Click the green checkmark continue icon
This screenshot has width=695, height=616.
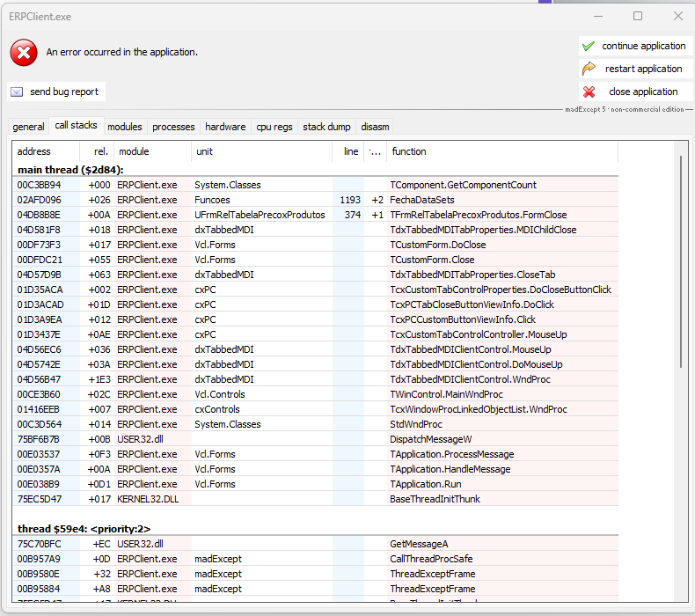(x=588, y=46)
